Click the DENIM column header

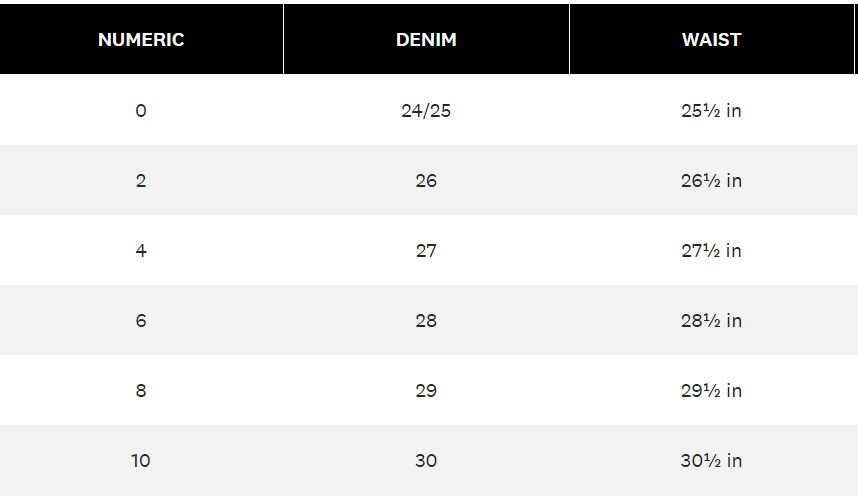426,40
